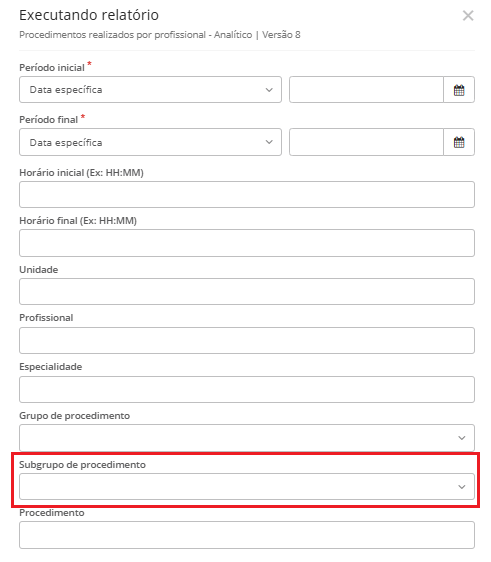
Task: Click the Período inicial label text
Action: [x=52, y=68]
